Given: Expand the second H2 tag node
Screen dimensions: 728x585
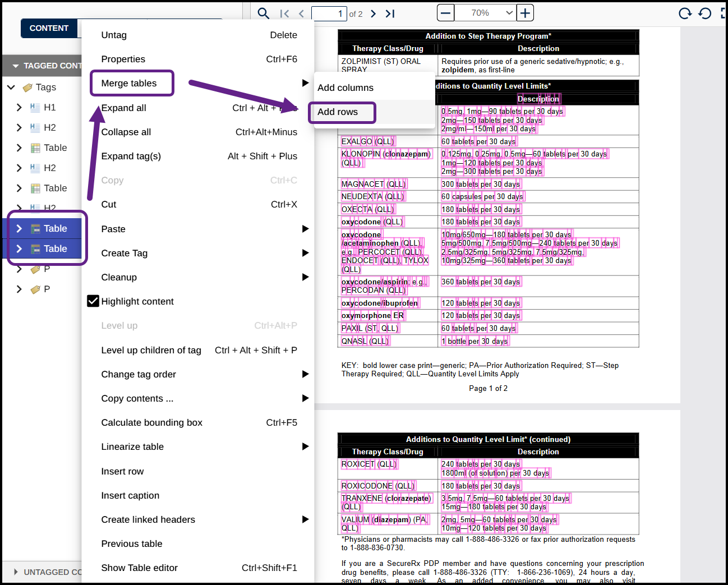Looking at the screenshot, I should [x=19, y=168].
